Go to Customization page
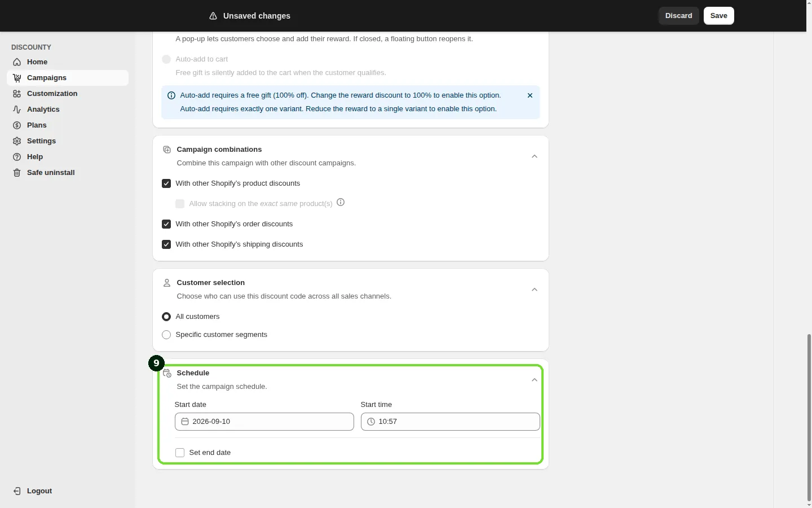This screenshot has height=508, width=812. click(68, 94)
